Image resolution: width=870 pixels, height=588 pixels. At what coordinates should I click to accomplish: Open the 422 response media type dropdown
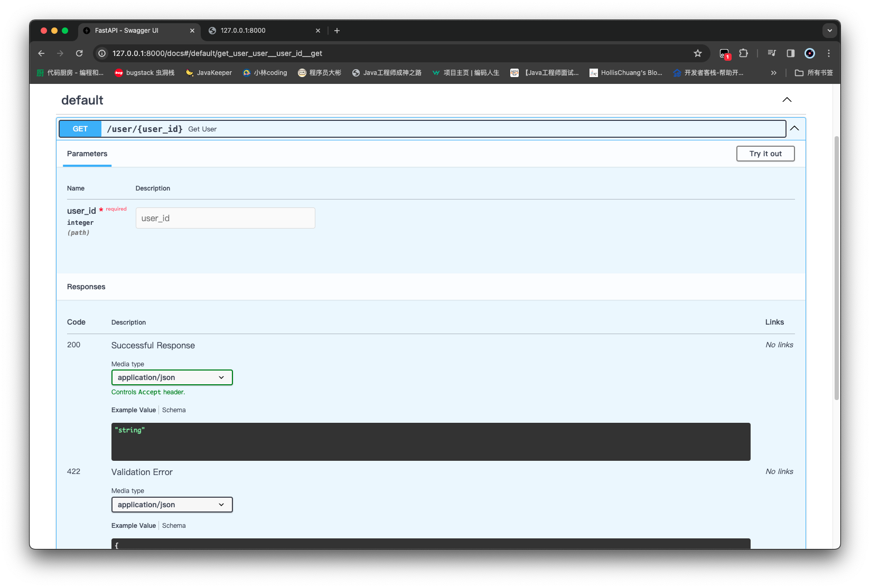172,505
